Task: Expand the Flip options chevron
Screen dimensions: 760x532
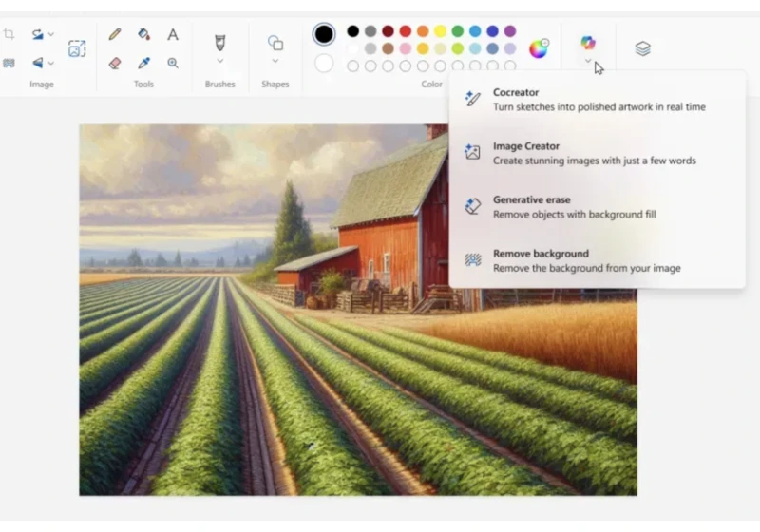Action: (51, 63)
